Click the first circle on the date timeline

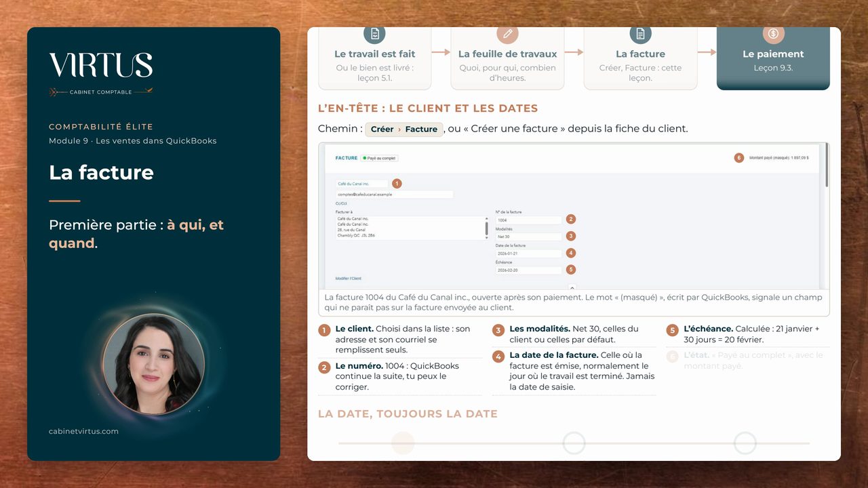(x=403, y=443)
